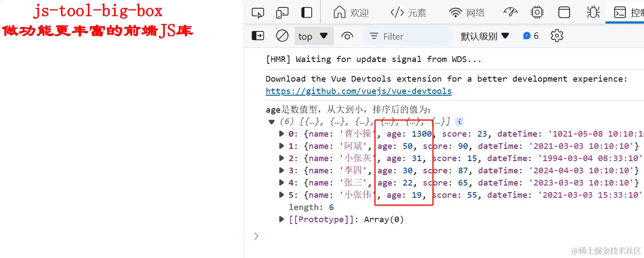Image resolution: width=644 pixels, height=258 pixels.
Task: Focus the console Filter input field
Action: tap(408, 37)
